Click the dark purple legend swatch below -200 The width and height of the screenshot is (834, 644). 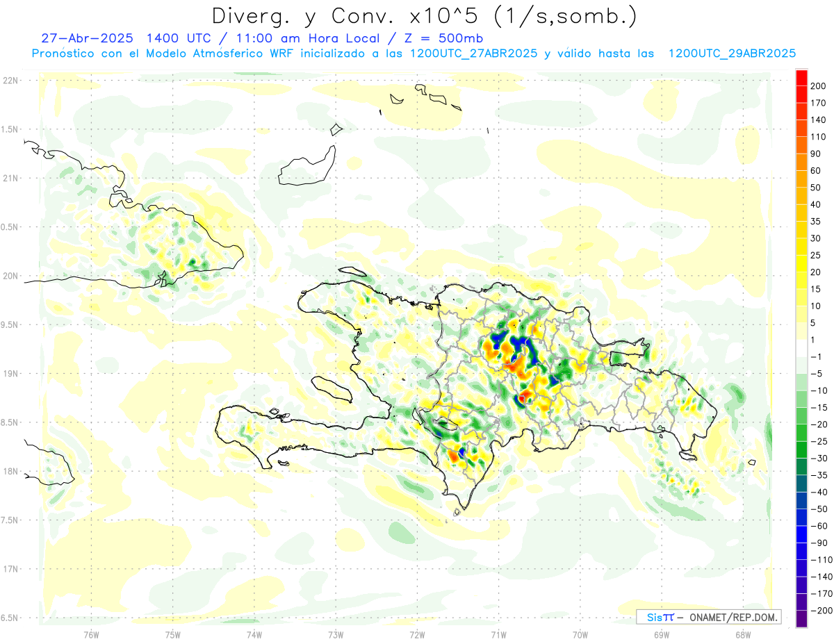[x=801, y=618]
